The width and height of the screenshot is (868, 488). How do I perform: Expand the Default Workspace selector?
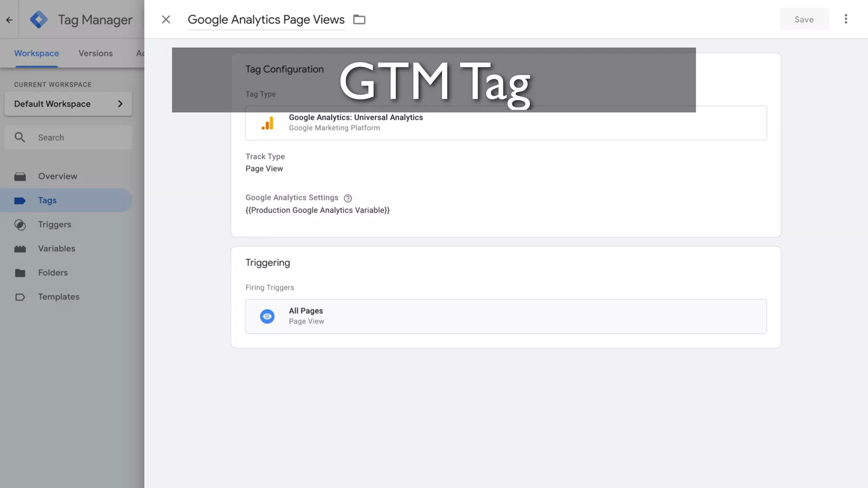[x=68, y=104]
